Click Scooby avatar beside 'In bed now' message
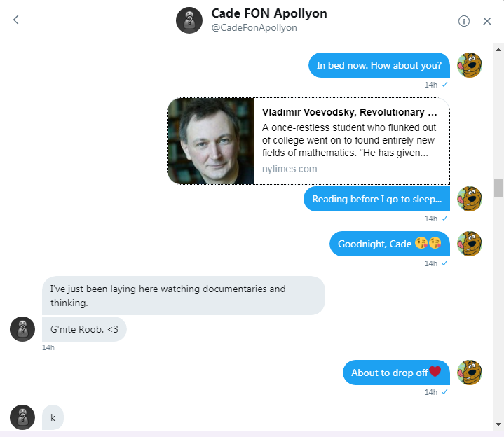The width and height of the screenshot is (504, 437). pos(469,65)
